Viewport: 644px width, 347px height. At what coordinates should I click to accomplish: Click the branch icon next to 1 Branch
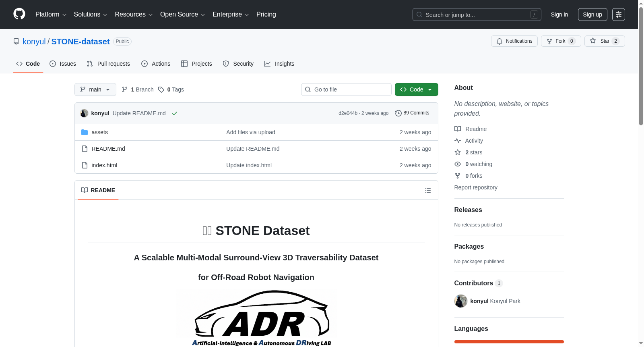(125, 89)
